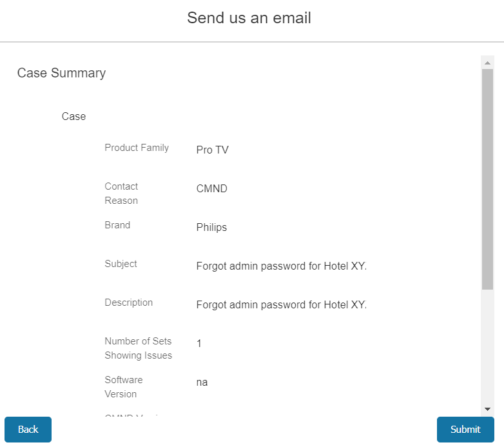Viewport: 504px width, 447px height.
Task: Select the Product Family label
Action: [137, 148]
